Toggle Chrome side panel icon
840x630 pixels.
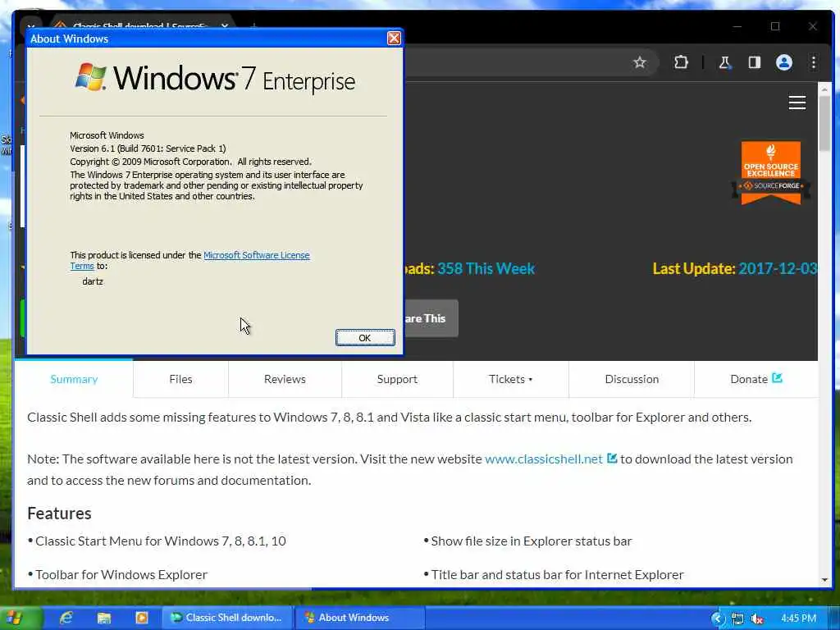(755, 62)
